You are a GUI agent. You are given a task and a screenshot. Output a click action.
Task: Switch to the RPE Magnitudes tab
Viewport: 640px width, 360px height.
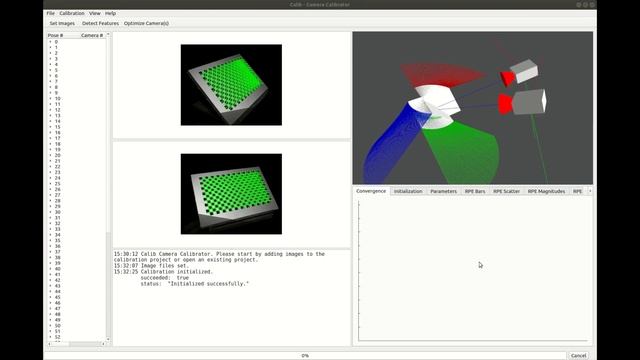point(546,191)
